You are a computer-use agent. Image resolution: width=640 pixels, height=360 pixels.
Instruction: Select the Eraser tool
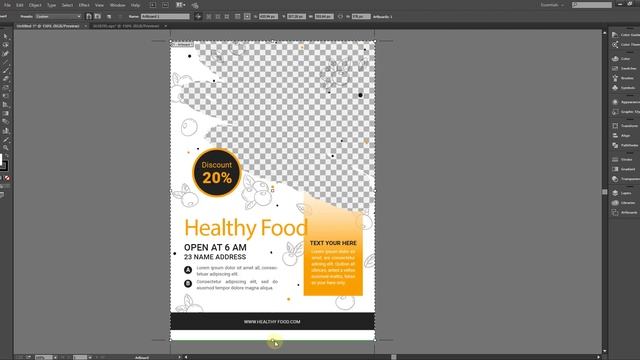point(6,79)
